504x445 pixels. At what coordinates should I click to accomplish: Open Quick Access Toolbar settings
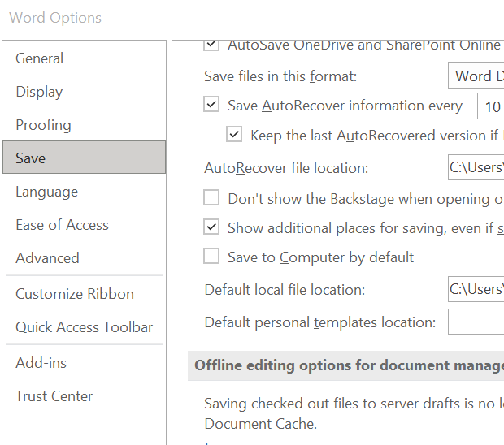tap(84, 327)
